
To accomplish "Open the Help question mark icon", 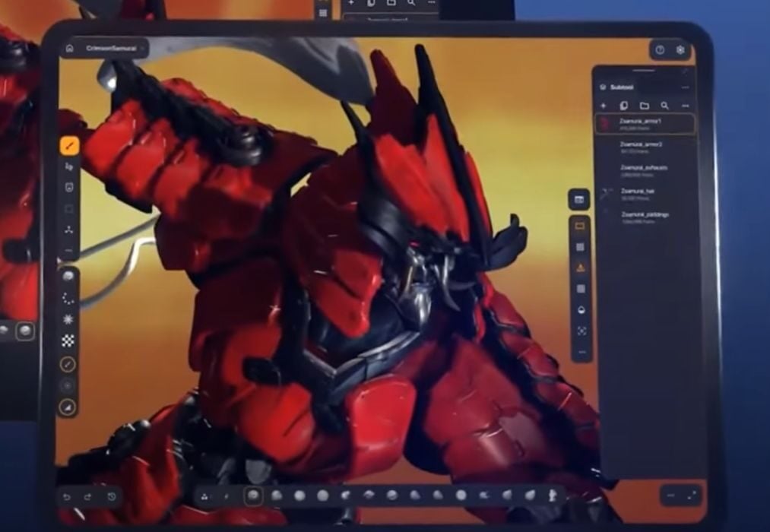I will (660, 49).
